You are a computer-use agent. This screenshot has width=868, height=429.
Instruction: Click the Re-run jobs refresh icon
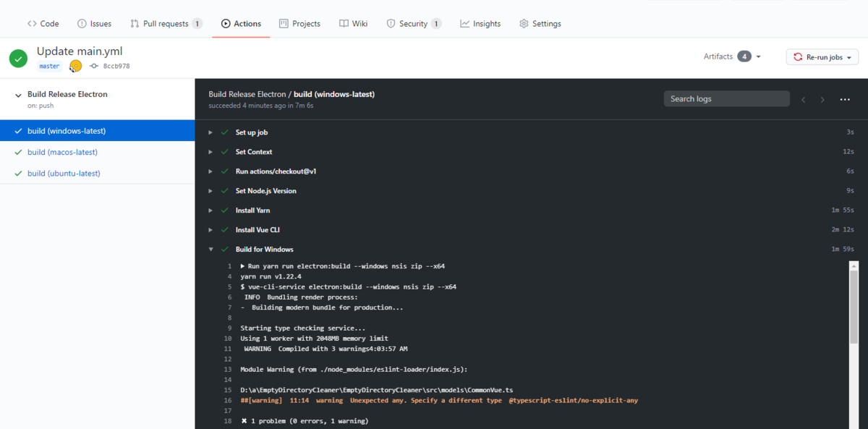click(x=798, y=57)
